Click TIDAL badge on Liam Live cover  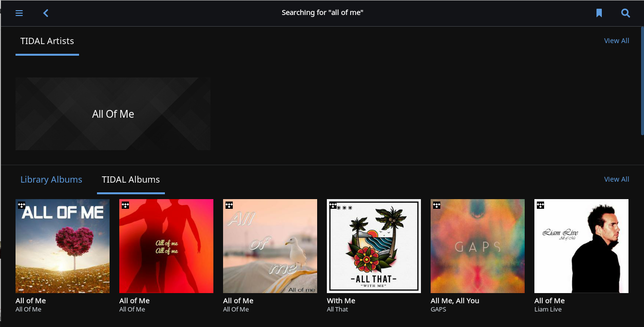tap(540, 205)
